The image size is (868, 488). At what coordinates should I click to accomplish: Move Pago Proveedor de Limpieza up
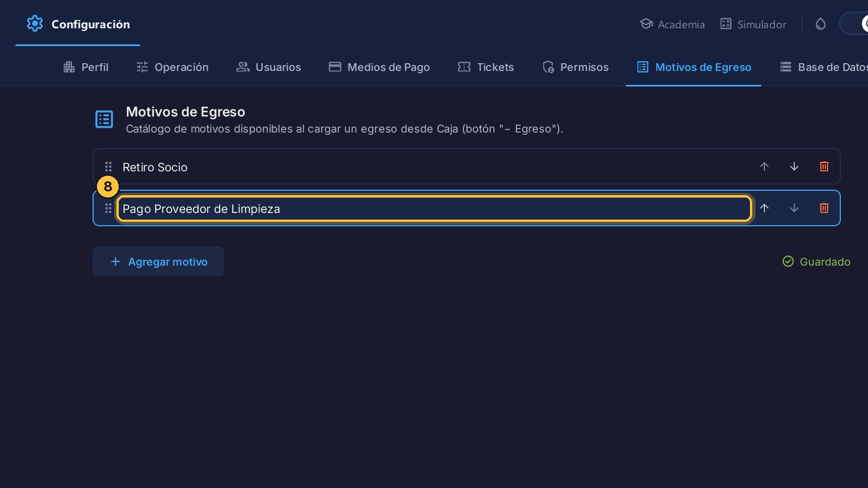pos(764,208)
